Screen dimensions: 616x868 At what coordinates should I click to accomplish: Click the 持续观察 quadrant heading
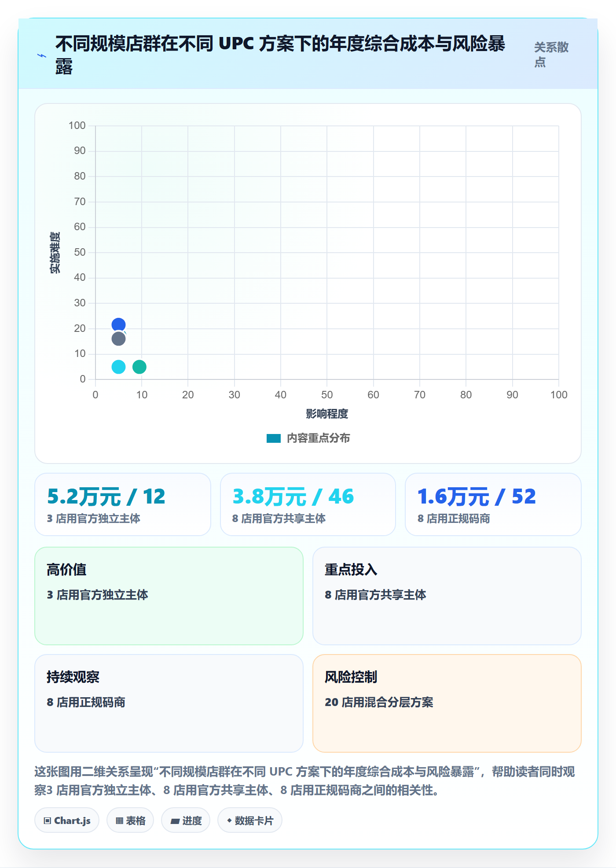pyautogui.click(x=73, y=677)
